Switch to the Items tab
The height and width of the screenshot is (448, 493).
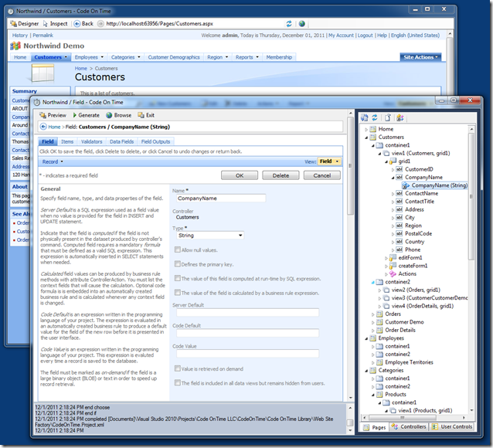pos(67,142)
